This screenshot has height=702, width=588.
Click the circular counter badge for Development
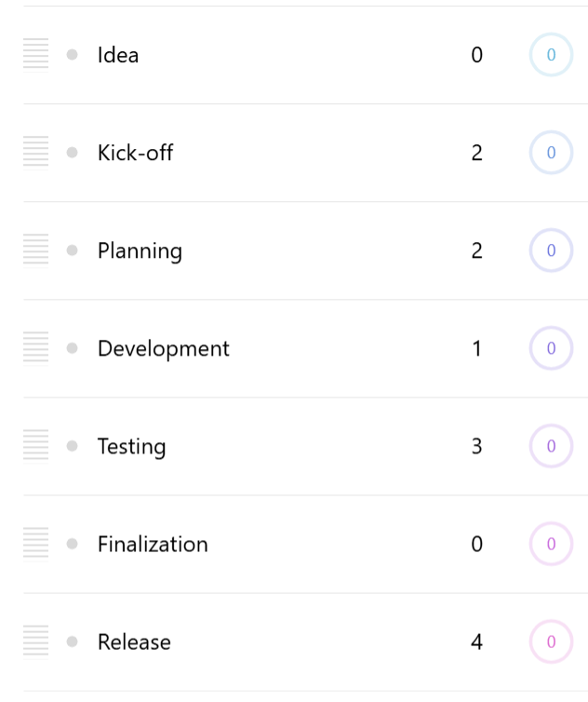[x=551, y=348]
